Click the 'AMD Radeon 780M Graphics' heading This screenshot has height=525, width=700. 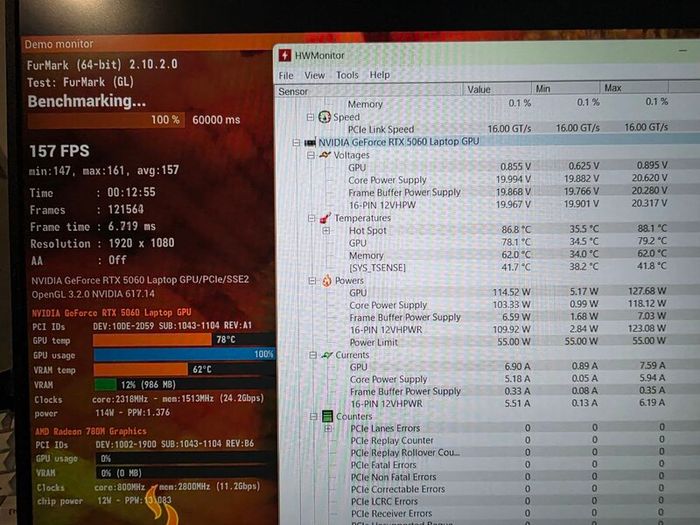91,431
